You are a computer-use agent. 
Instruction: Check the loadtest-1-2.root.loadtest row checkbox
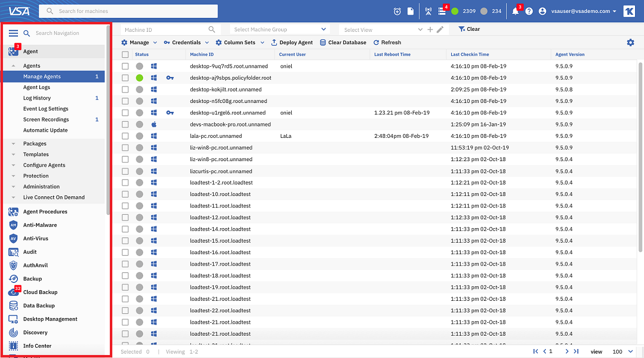coord(125,182)
